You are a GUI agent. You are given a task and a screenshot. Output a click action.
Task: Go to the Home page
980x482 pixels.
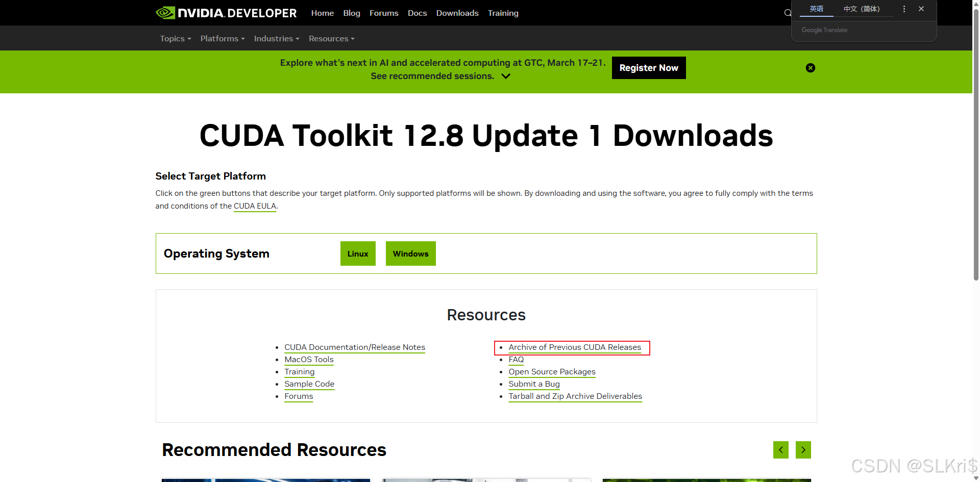point(323,13)
